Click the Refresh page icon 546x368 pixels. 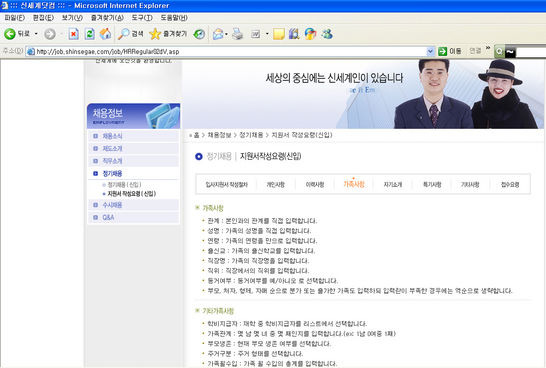pos(89,34)
